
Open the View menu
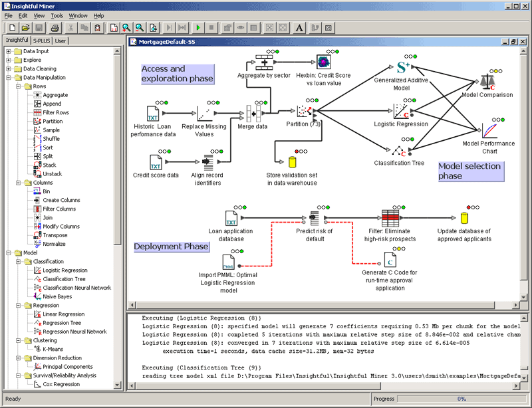(39, 15)
